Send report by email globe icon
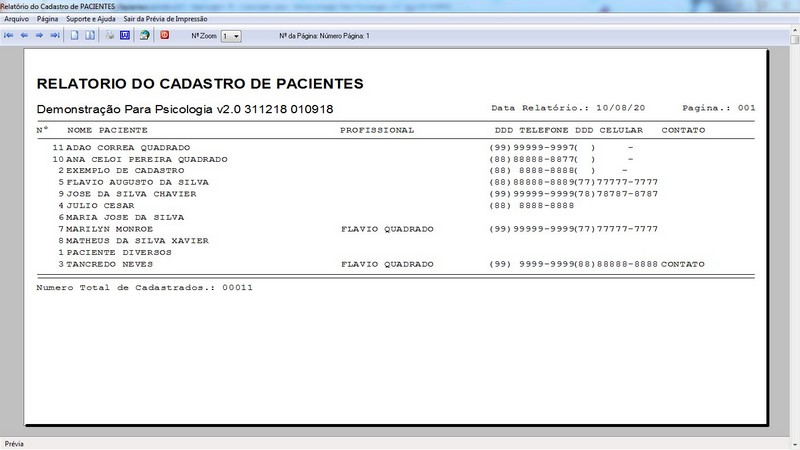The width and height of the screenshot is (800, 450). [x=145, y=36]
